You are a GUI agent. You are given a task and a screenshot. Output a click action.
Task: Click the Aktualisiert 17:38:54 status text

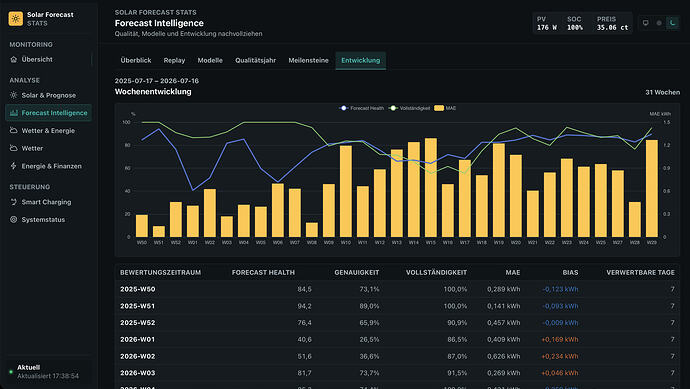(48, 376)
